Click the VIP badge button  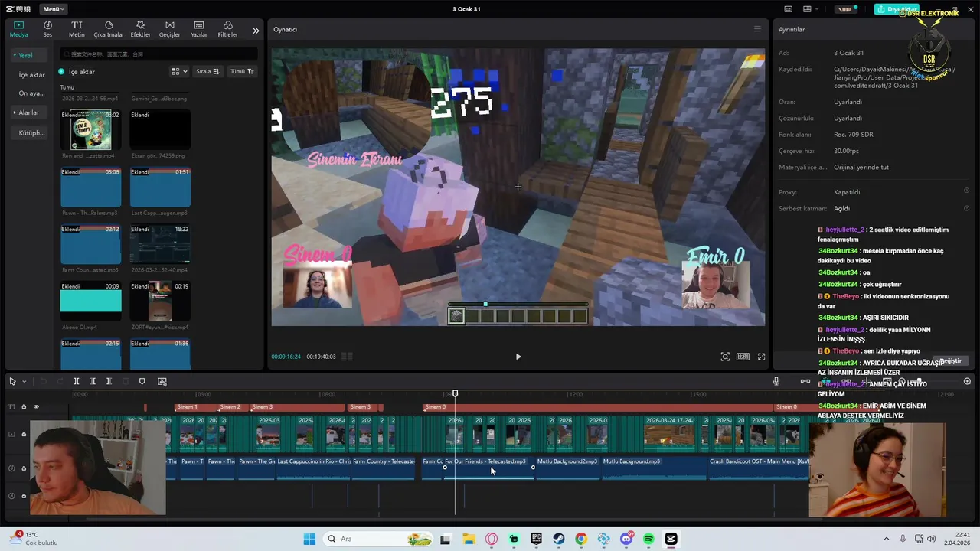click(x=846, y=9)
